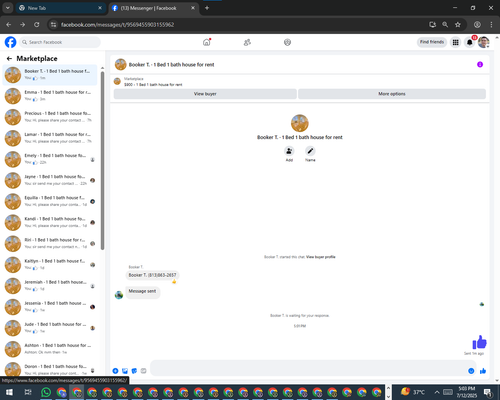Open Chrome three-dot menu
This screenshot has width=500, height=400.
click(x=491, y=25)
